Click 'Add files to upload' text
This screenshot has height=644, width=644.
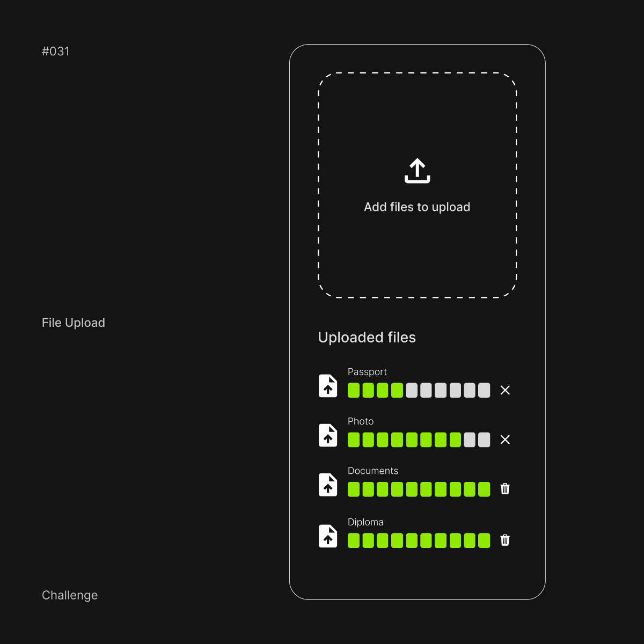click(417, 207)
